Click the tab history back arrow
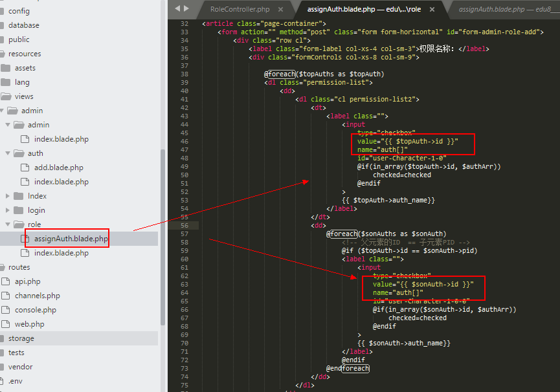The height and width of the screenshot is (392, 560). pyautogui.click(x=177, y=8)
